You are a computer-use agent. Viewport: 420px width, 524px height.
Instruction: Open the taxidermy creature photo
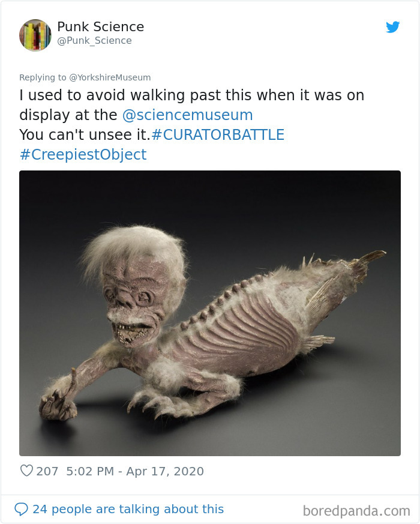(209, 312)
